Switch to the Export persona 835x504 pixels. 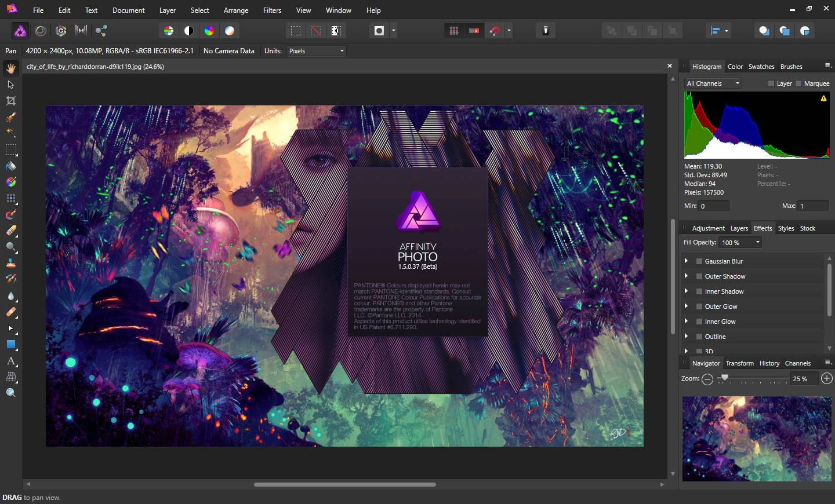tap(101, 31)
